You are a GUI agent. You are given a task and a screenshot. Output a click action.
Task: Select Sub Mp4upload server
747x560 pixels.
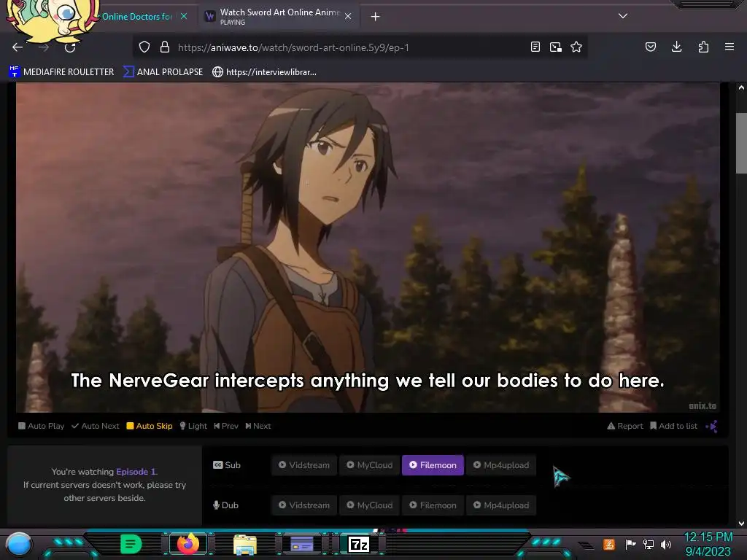(500, 465)
